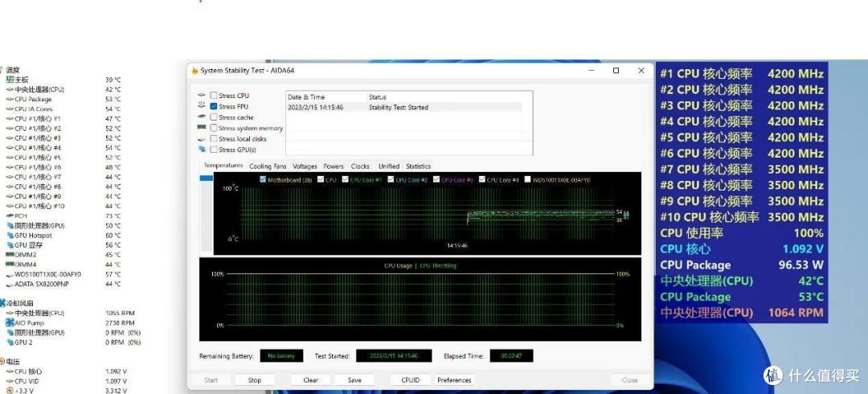
Task: Open the Unified tab
Action: click(x=389, y=166)
